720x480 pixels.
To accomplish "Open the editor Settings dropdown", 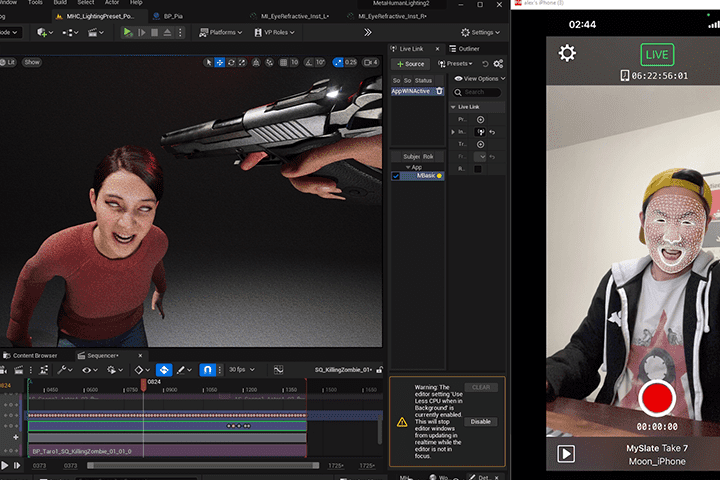I will coord(480,32).
